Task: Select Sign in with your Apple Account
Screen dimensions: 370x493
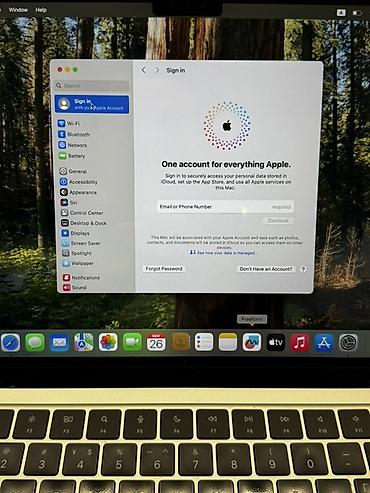Action: coord(92,104)
